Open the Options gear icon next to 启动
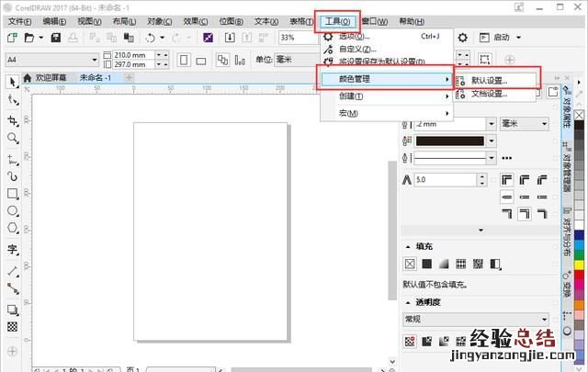This screenshot has width=588, height=372. coord(463,38)
